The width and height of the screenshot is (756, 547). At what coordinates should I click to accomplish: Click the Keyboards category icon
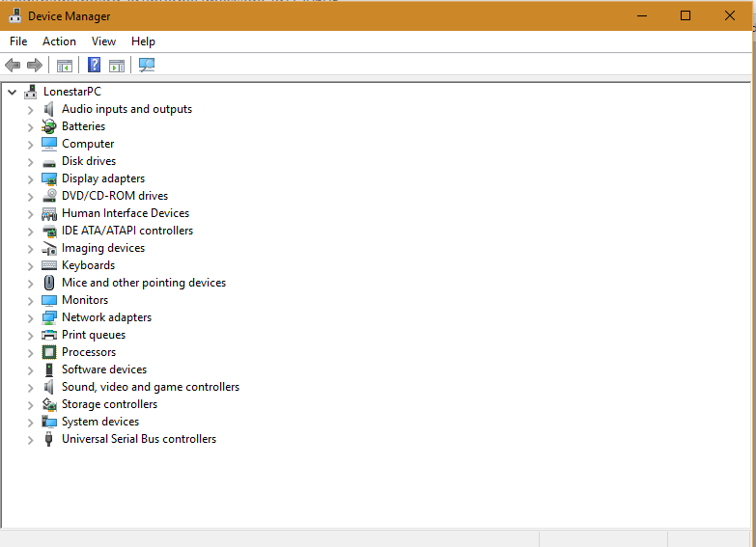(x=49, y=265)
